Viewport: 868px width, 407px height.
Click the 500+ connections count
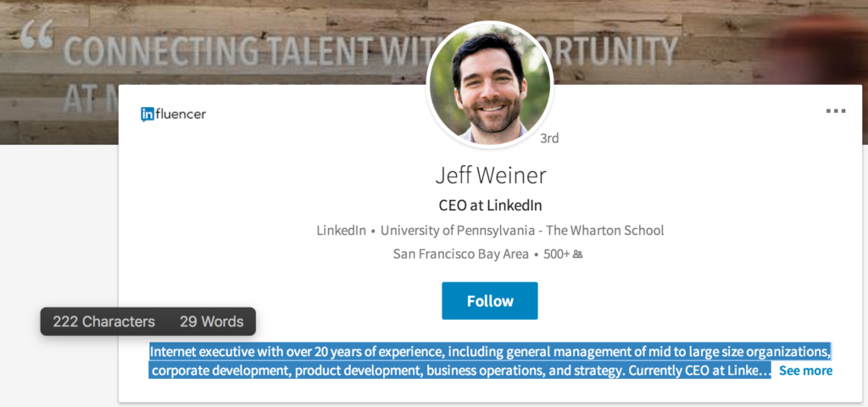(556, 254)
